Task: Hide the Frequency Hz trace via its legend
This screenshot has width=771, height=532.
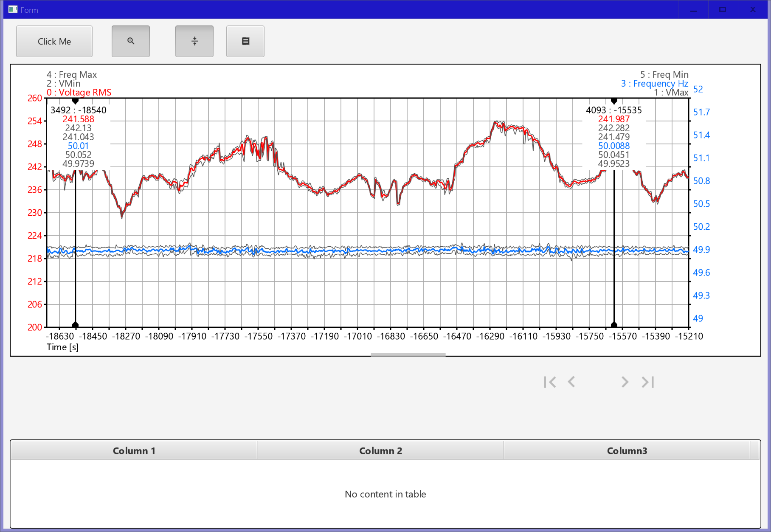Action: tap(655, 83)
